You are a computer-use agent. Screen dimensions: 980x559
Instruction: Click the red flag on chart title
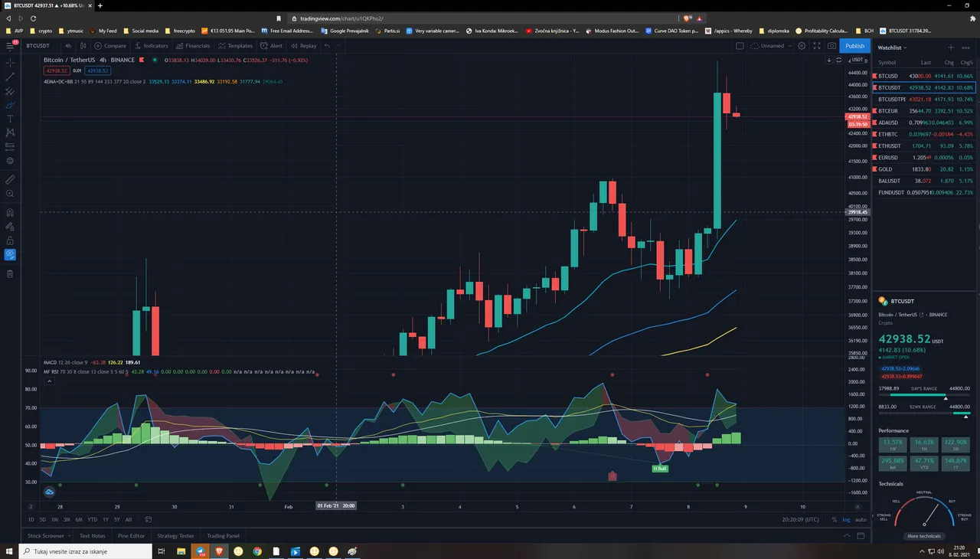point(140,60)
